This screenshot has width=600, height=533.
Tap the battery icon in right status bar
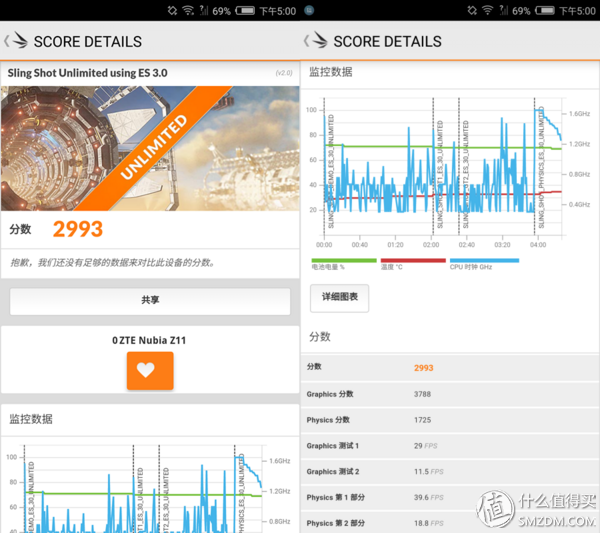(545, 11)
